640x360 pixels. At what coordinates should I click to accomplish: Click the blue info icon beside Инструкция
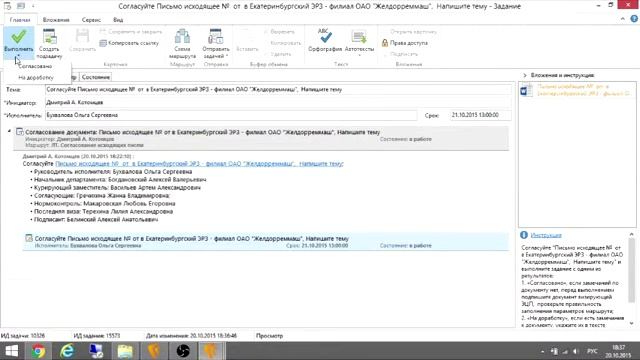[524, 235]
